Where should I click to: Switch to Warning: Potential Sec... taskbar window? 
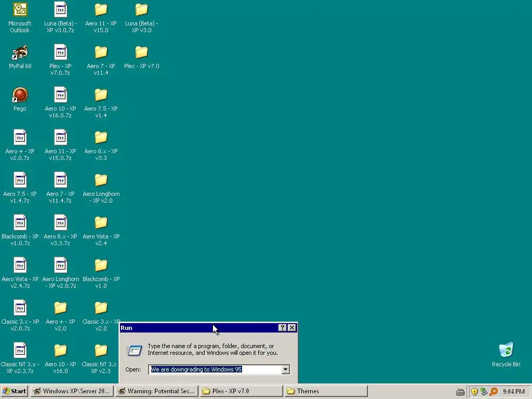[x=156, y=391]
